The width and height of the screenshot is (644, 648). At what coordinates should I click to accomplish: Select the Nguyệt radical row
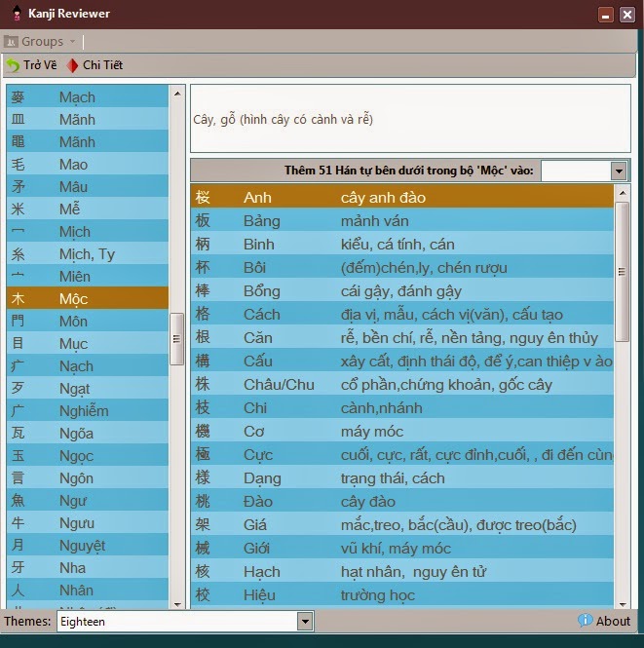click(x=88, y=546)
